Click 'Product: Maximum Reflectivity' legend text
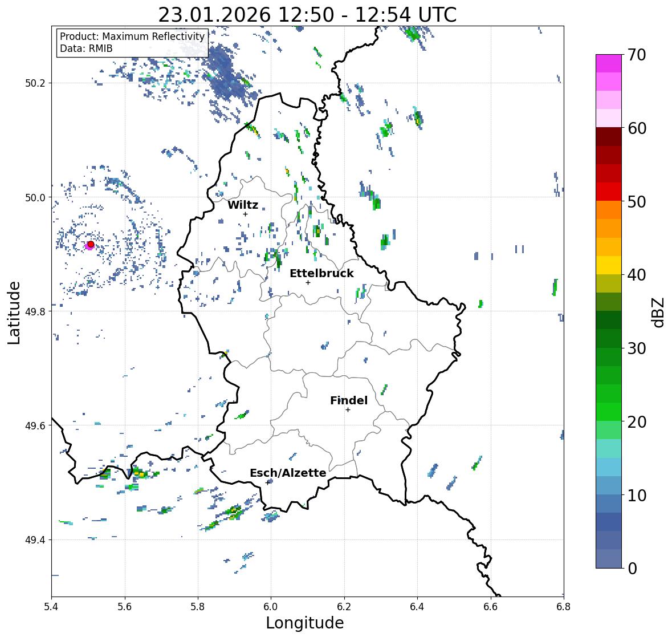This screenshot has width=672, height=637. pyautogui.click(x=132, y=36)
